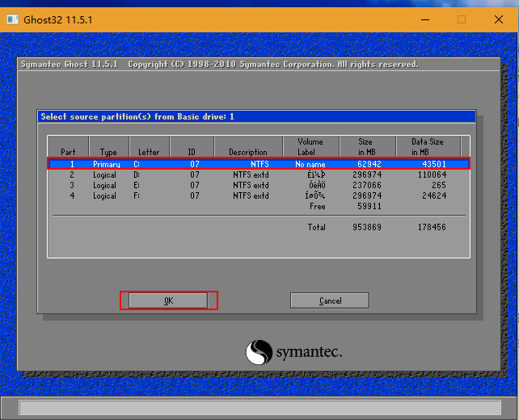Click the Free space row value 59911
519x420 pixels.
tap(369, 206)
